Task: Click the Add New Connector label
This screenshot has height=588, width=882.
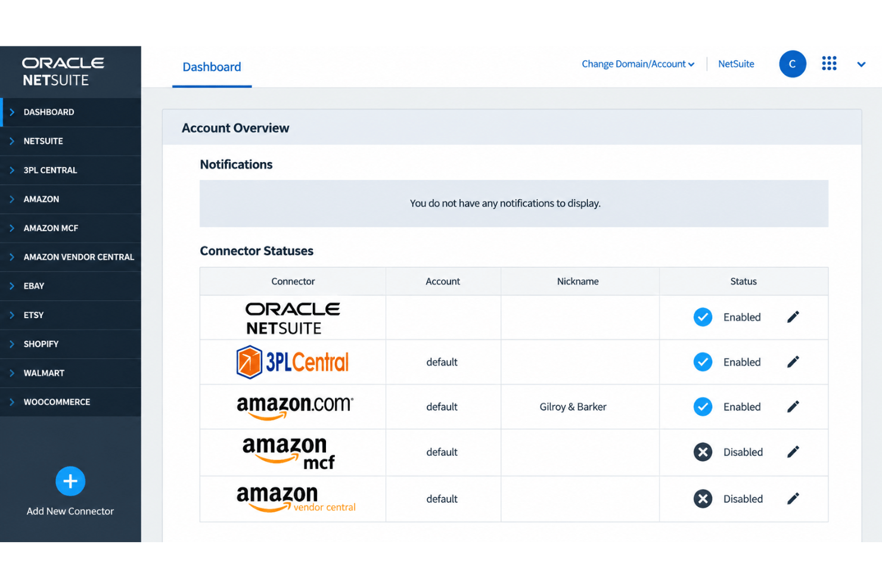Action: pos(70,511)
